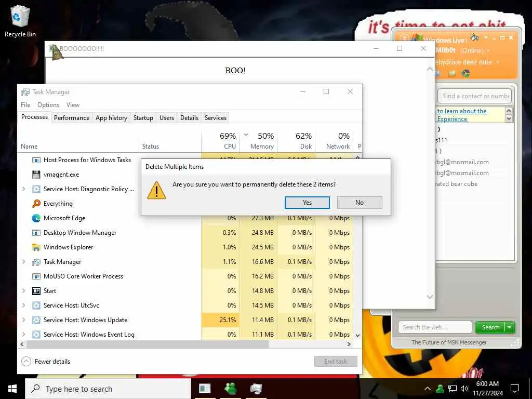This screenshot has width=532, height=399.
Task: Click the Microsoft Edge process icon
Action: click(x=36, y=218)
